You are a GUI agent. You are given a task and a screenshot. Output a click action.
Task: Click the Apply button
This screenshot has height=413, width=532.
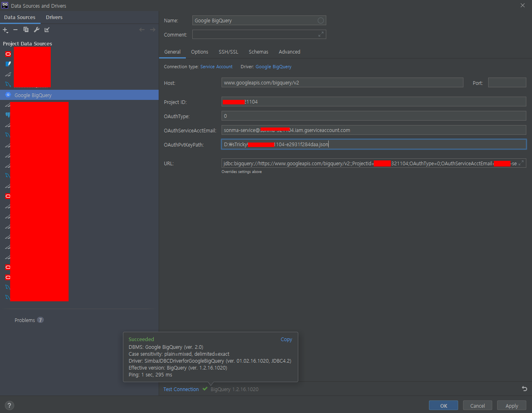click(x=512, y=406)
